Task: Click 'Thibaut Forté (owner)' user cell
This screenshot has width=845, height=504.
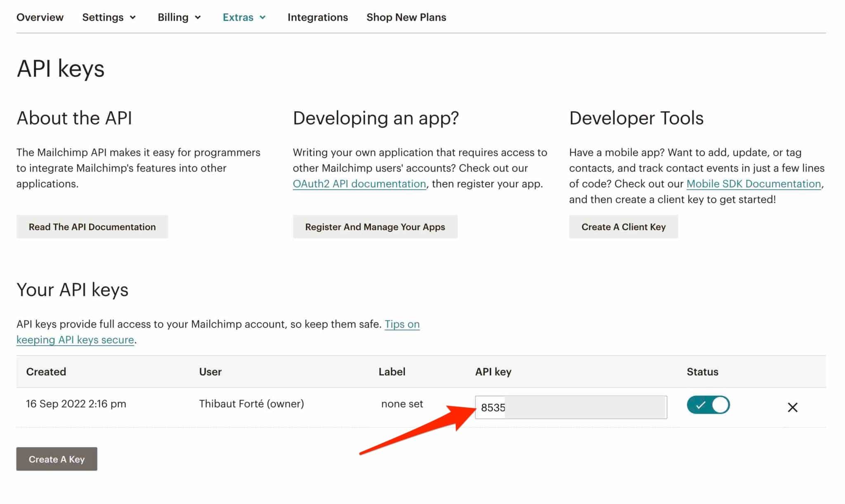Action: tap(252, 404)
